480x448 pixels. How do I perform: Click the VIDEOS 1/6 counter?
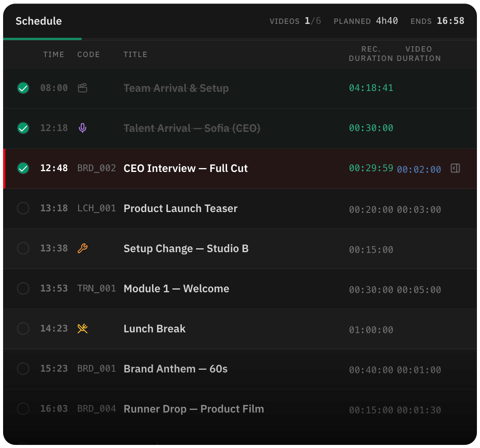pyautogui.click(x=295, y=21)
